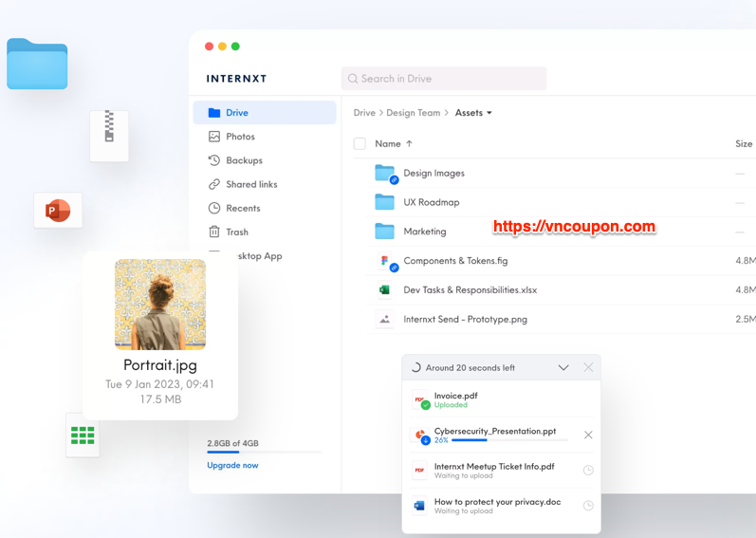Select Dev Tasks & Responsibilities.xlsx name
756x538 pixels.
click(x=470, y=289)
